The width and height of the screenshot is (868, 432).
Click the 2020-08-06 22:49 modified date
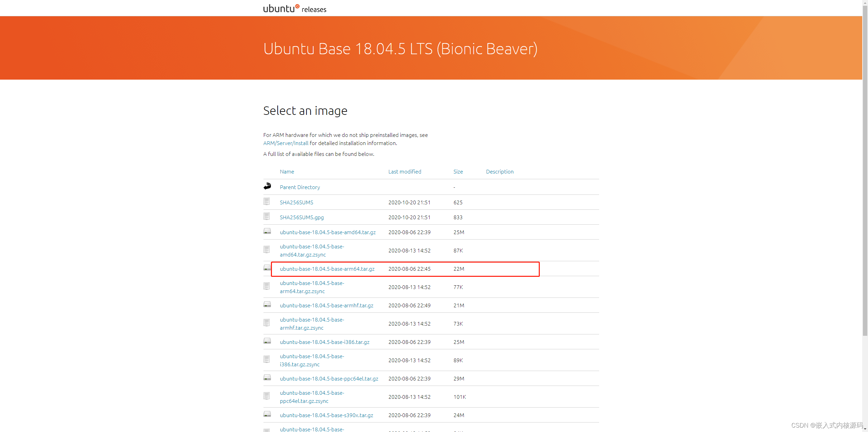(409, 305)
